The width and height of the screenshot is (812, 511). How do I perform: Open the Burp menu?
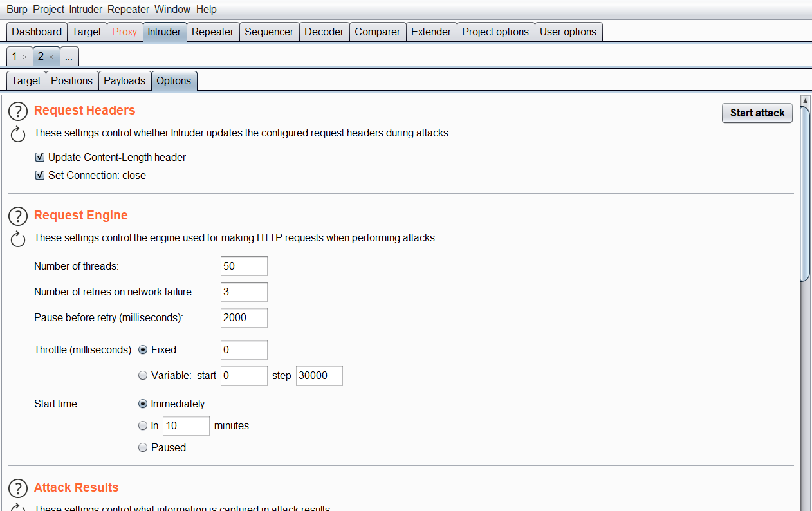17,9
